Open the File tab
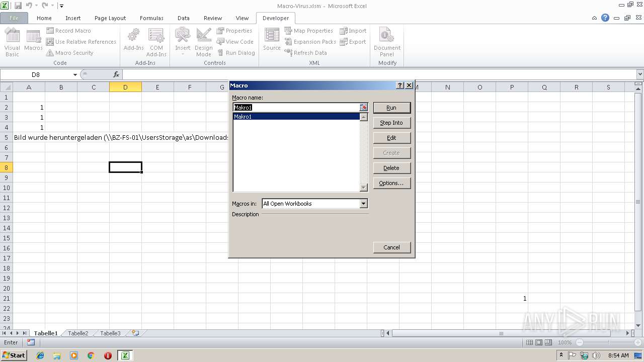 pos(14,18)
